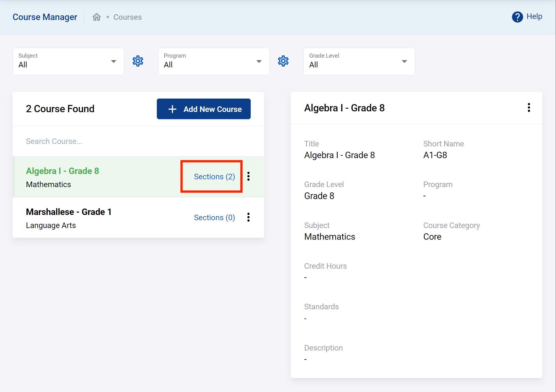
Task: Open Program settings gear icon
Action: tap(283, 61)
